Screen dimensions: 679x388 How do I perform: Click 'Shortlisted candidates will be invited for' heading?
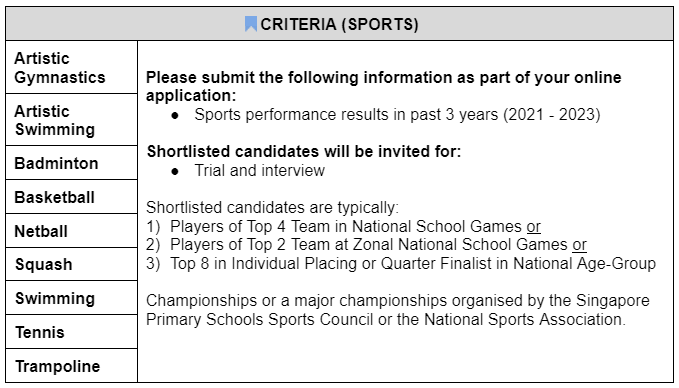pyautogui.click(x=304, y=152)
